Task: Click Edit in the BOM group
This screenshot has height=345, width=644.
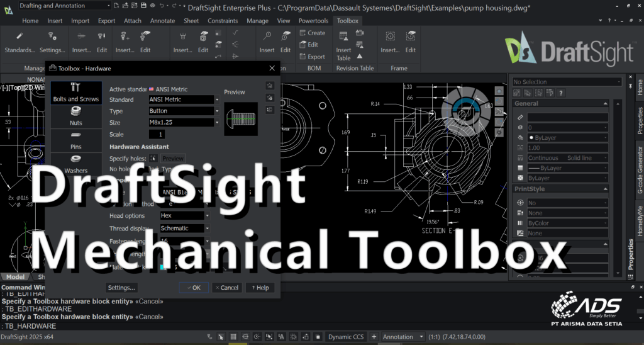Action: click(x=309, y=45)
